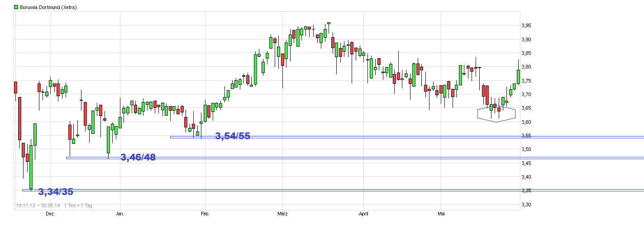Click the 'März' month label on time axis

pyautogui.click(x=282, y=213)
